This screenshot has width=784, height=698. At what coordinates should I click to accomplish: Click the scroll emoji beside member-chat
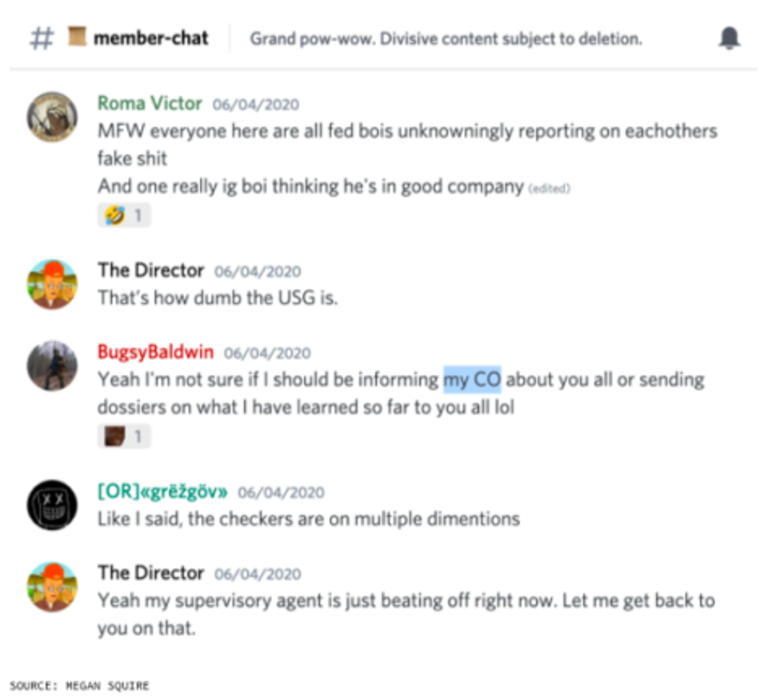click(x=77, y=37)
